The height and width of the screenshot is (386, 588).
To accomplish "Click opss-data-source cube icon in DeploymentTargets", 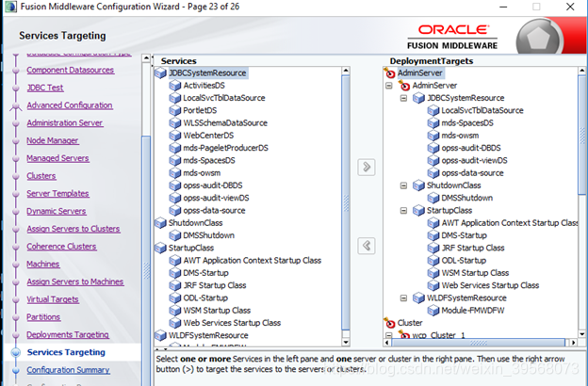I will tap(433, 173).
